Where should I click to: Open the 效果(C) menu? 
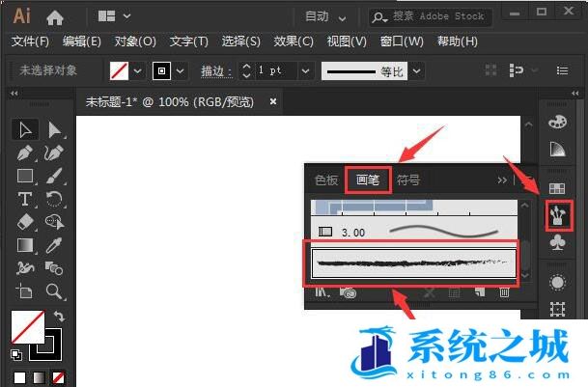294,41
